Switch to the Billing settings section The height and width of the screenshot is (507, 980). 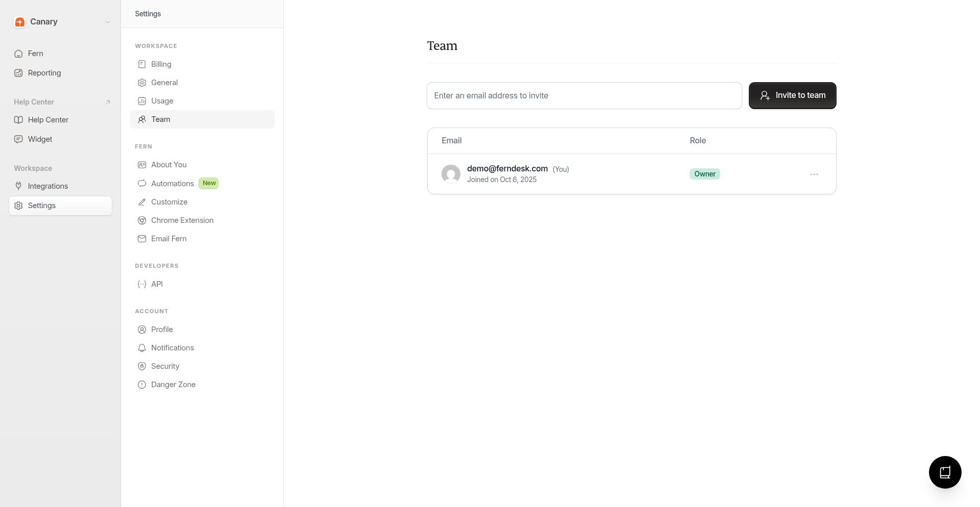(161, 64)
